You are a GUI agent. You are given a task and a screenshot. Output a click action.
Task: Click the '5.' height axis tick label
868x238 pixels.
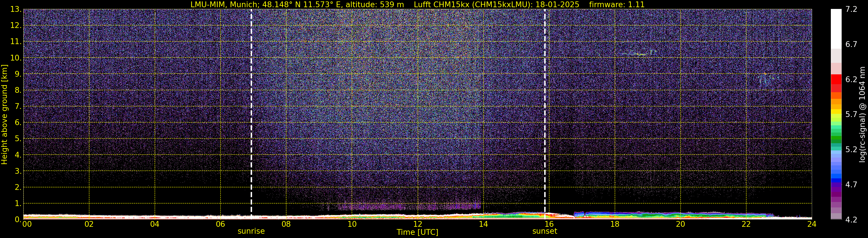click(x=18, y=139)
